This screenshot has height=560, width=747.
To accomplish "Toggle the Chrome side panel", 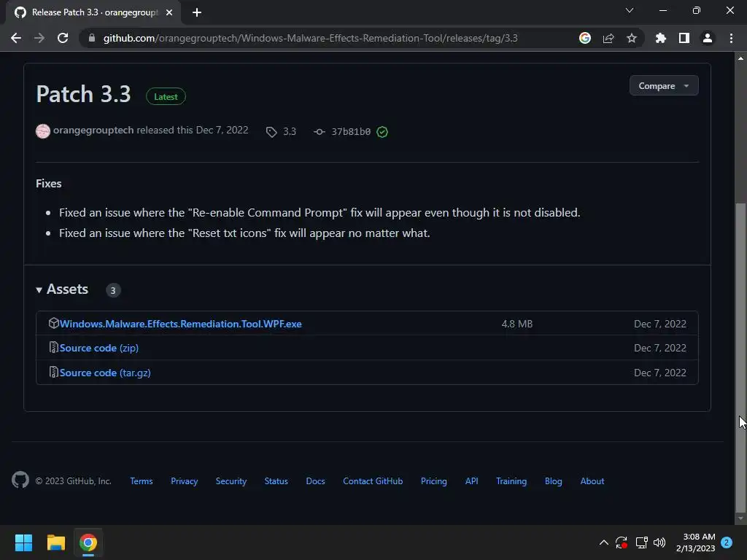I will coord(684,38).
